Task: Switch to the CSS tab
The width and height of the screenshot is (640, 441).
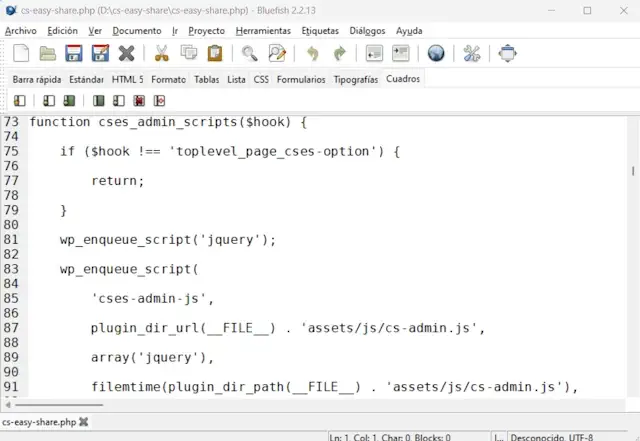Action: click(261, 79)
